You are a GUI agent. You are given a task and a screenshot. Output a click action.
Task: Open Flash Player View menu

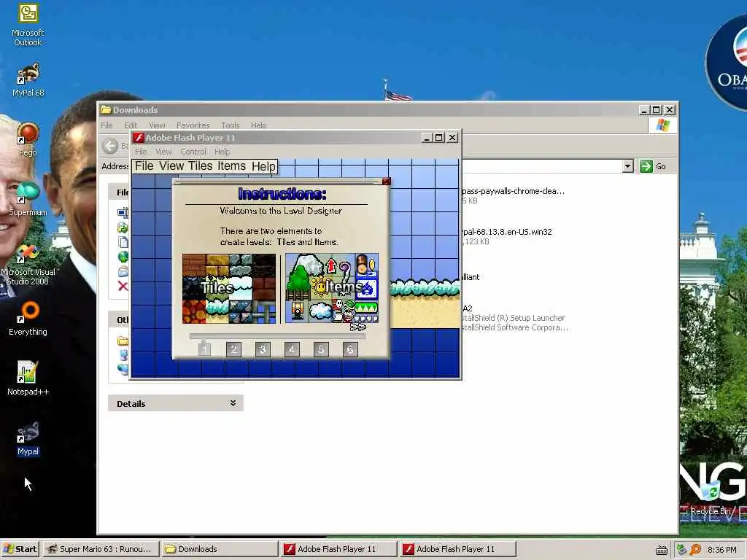pyautogui.click(x=163, y=152)
